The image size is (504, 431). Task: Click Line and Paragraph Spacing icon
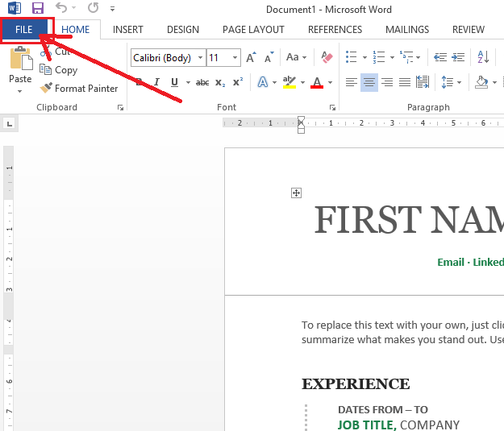[x=448, y=82]
